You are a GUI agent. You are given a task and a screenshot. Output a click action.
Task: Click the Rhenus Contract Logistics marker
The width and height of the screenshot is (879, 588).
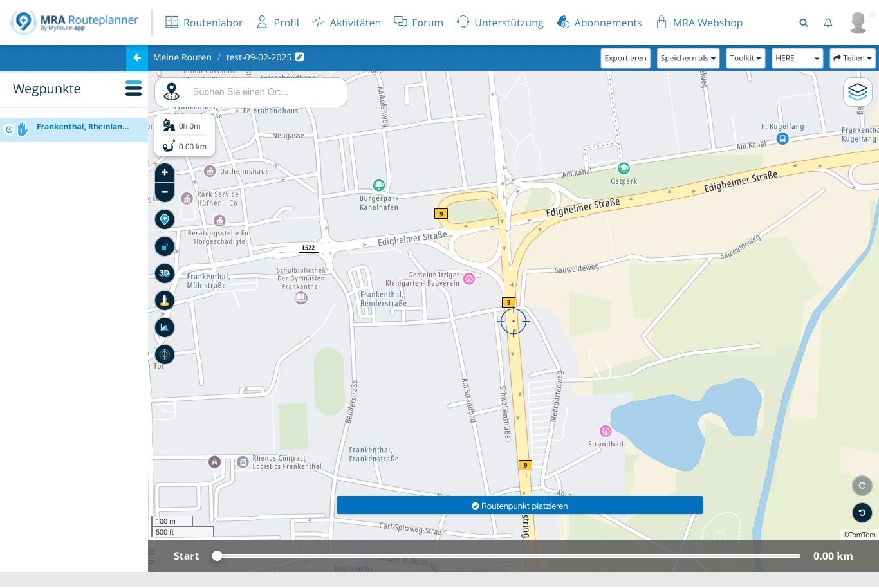coord(243,462)
